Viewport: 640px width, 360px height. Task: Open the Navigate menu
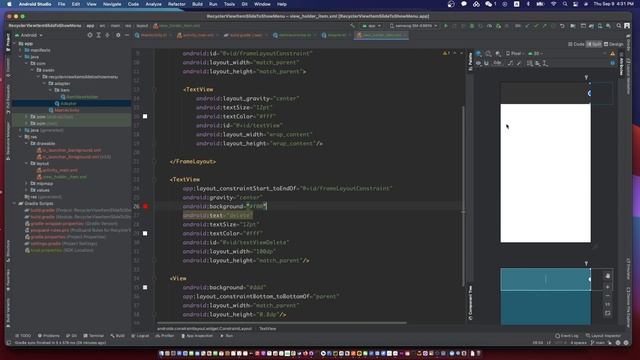click(x=112, y=4)
